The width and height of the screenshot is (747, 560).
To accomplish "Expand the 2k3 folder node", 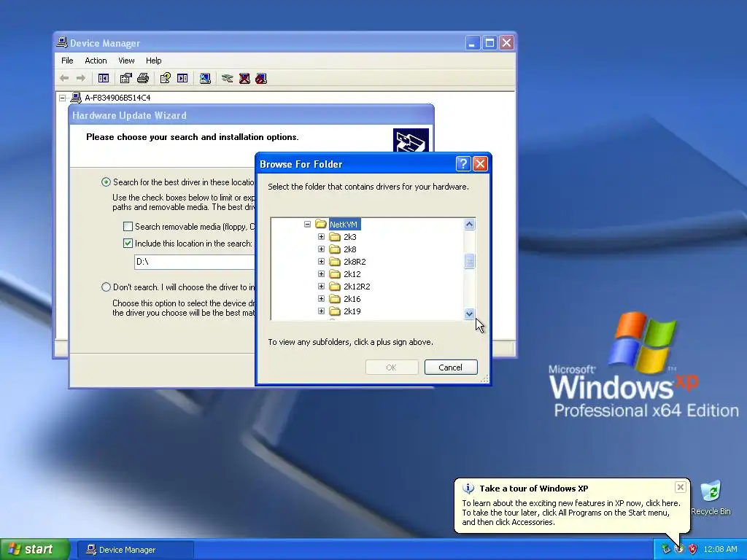I will click(x=321, y=237).
